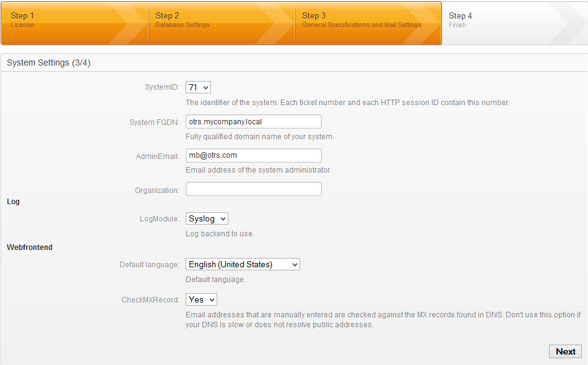Click the CheckMXRecord label
The image size is (588, 365).
150,300
